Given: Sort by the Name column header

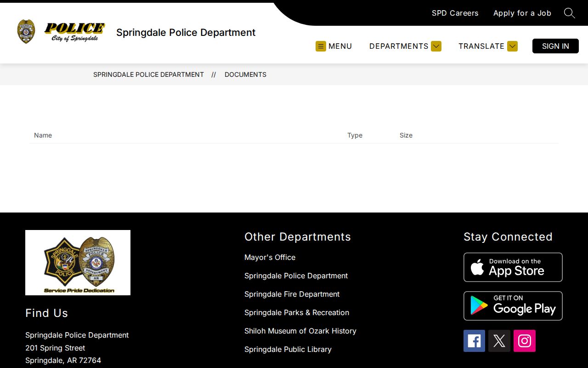Looking at the screenshot, I should [43, 135].
